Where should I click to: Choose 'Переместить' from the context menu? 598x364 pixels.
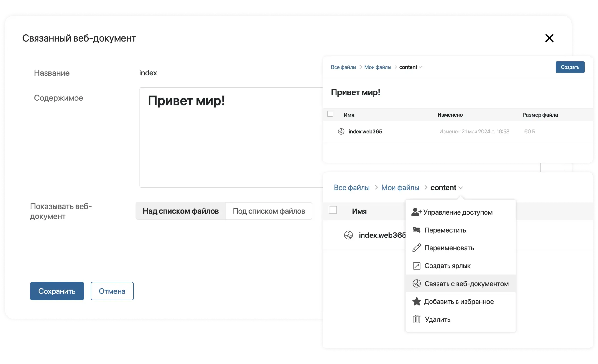(x=445, y=230)
